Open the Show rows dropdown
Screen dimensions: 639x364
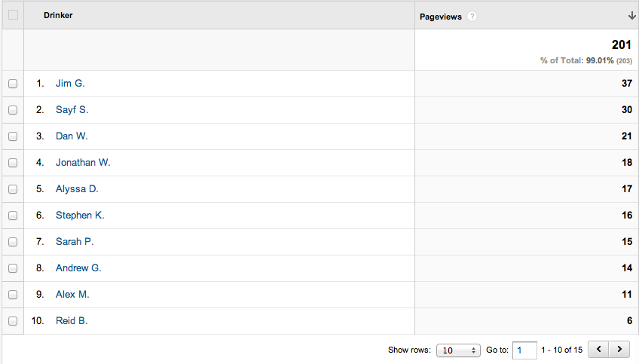[458, 350]
